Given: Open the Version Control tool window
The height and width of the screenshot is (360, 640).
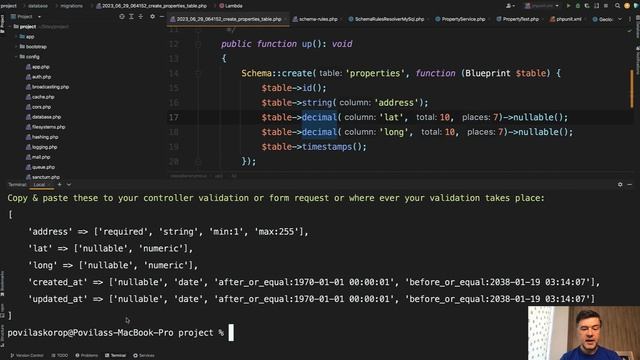Looking at the screenshot, I should point(27,356).
